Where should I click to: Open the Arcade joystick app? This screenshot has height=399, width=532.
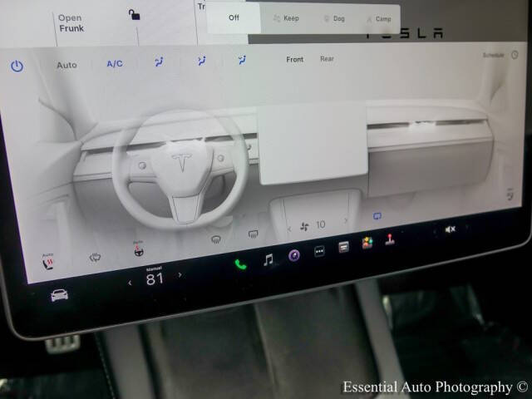[x=390, y=239]
